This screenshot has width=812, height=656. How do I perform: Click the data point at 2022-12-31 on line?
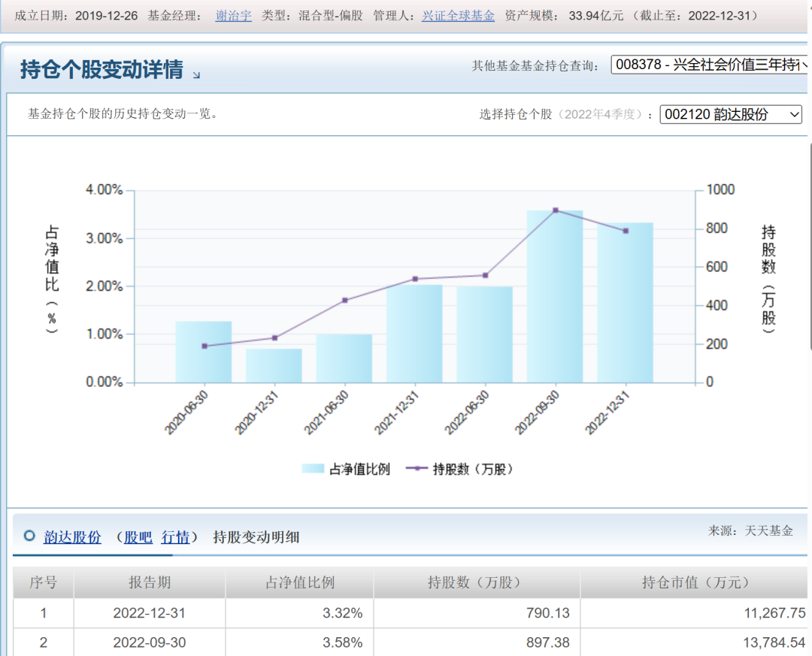coord(624,231)
